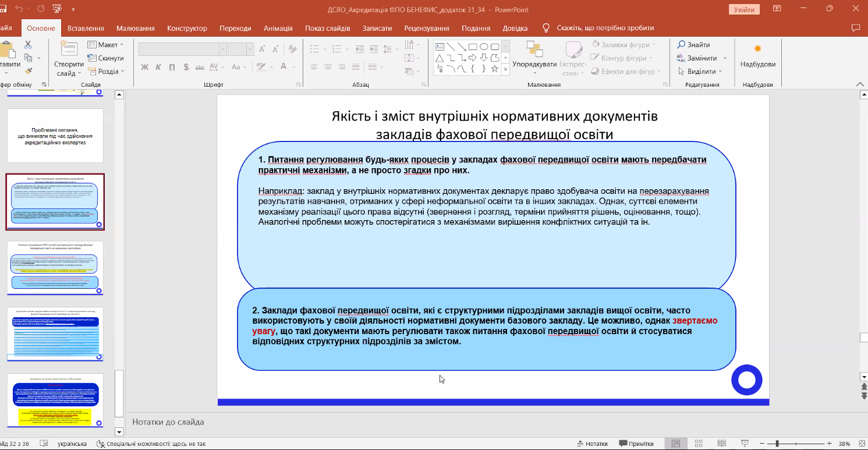
Task: Toggle underline (П) formatting
Action: (x=172, y=67)
